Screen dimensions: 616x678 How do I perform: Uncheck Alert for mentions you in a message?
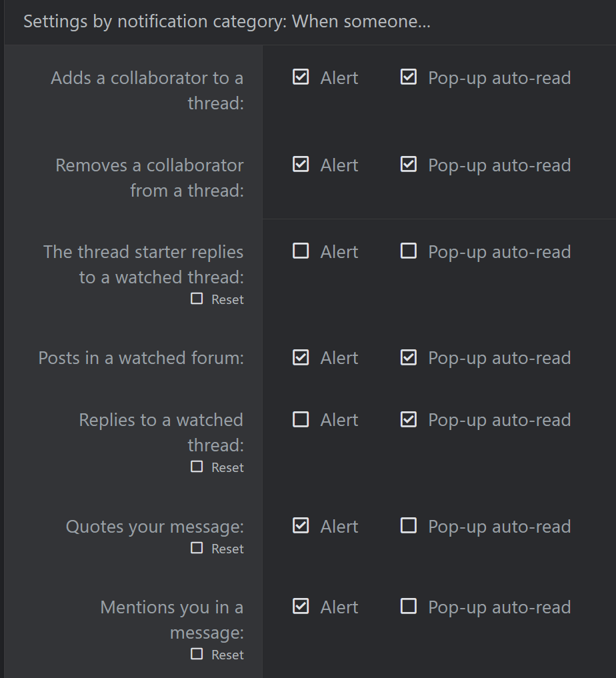tap(301, 607)
